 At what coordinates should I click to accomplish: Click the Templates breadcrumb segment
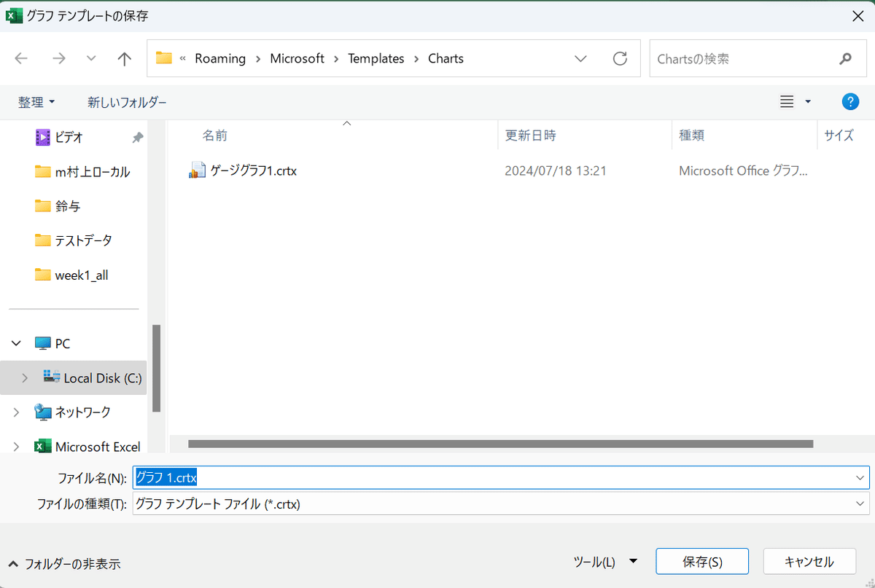(376, 59)
